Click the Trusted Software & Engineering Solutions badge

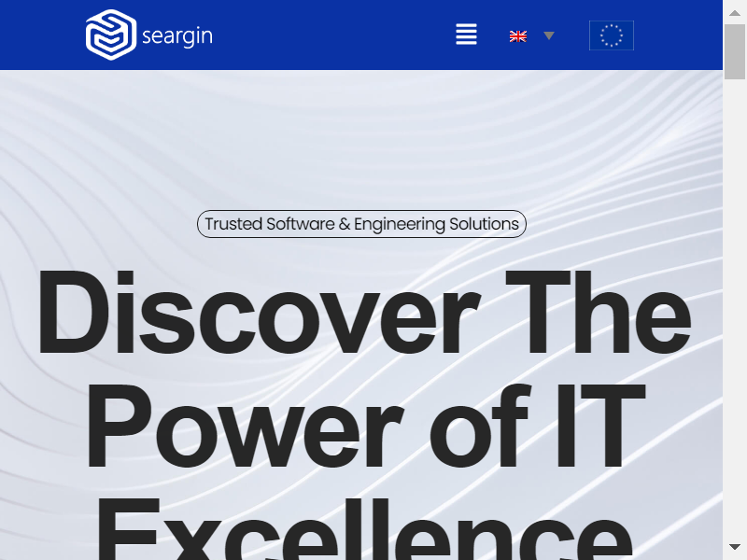(x=361, y=224)
